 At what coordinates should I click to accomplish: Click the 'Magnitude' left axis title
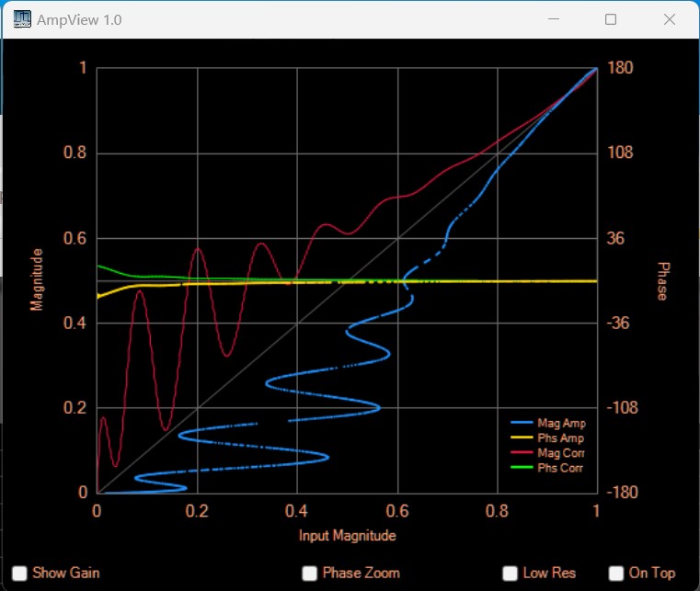(x=37, y=279)
